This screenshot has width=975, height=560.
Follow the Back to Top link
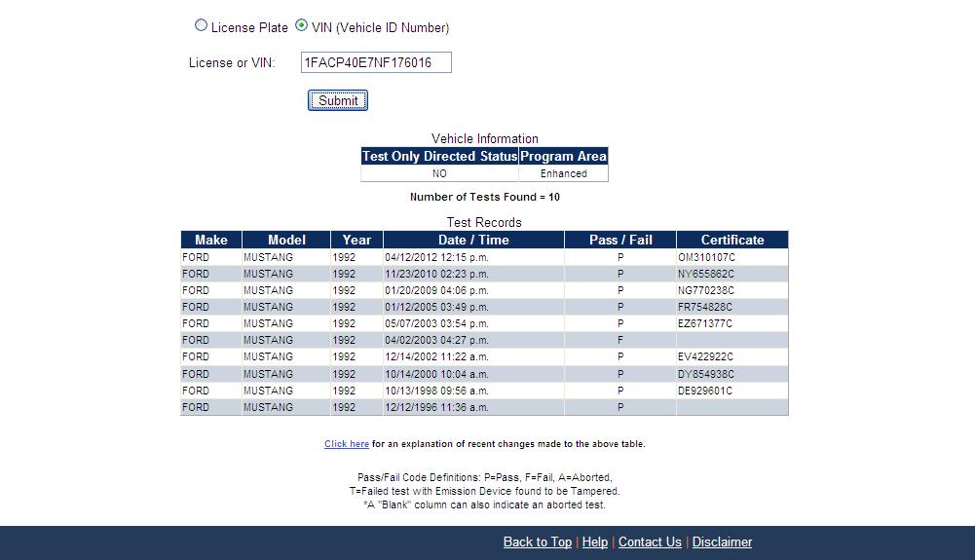537,542
